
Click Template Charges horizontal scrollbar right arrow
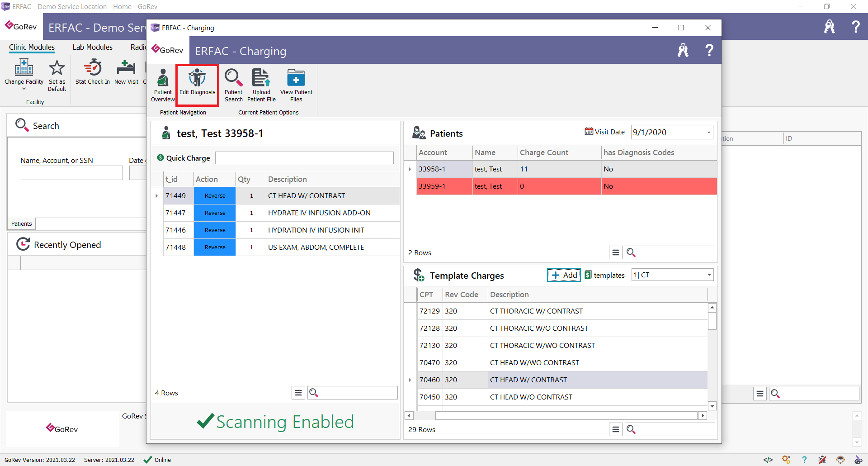pyautogui.click(x=703, y=415)
